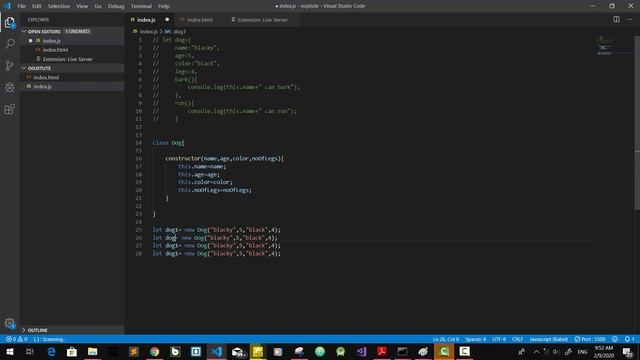Click the code minimap preview
Viewport: 640px width, 360px height.
[605, 45]
